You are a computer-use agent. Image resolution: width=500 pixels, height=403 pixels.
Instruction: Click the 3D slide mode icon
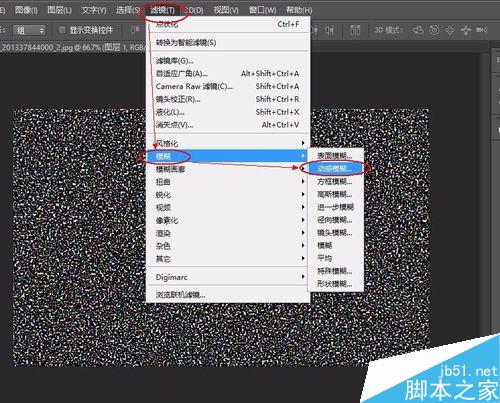[466, 30]
